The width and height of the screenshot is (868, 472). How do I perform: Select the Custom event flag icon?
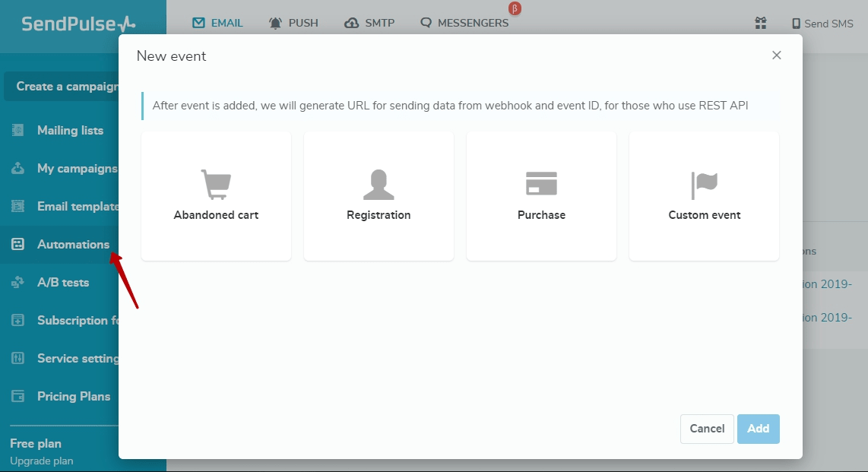(x=704, y=182)
